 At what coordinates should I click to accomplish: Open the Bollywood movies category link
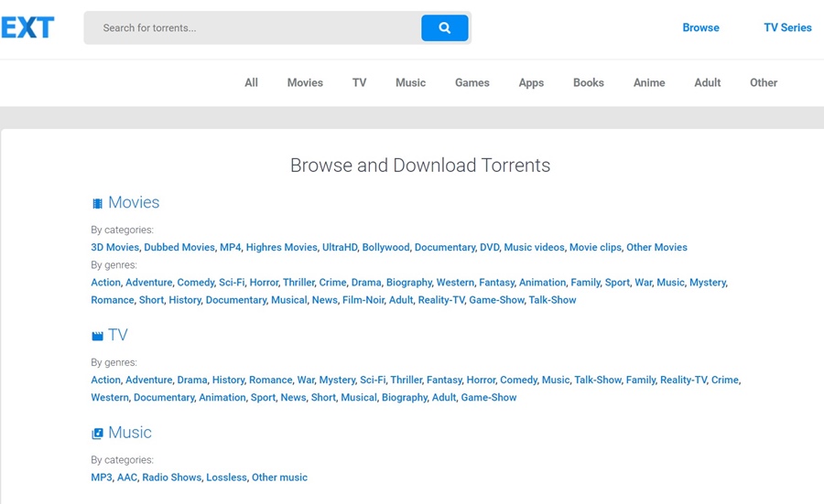point(385,248)
